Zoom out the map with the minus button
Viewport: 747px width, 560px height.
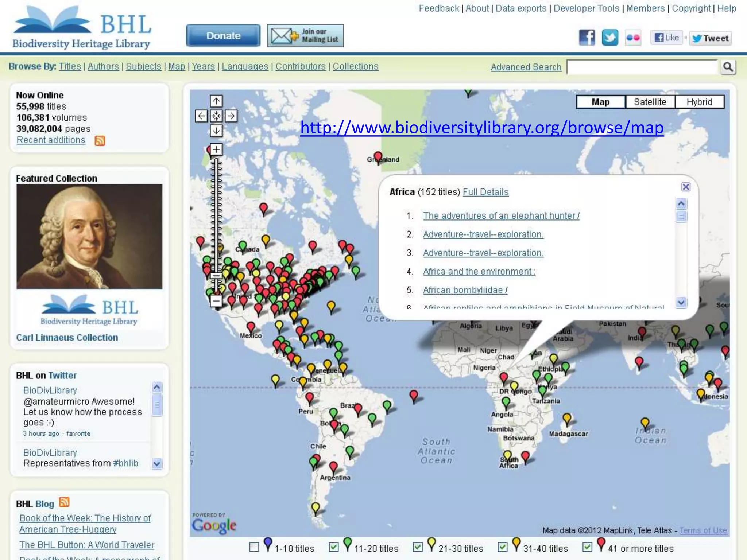216,301
